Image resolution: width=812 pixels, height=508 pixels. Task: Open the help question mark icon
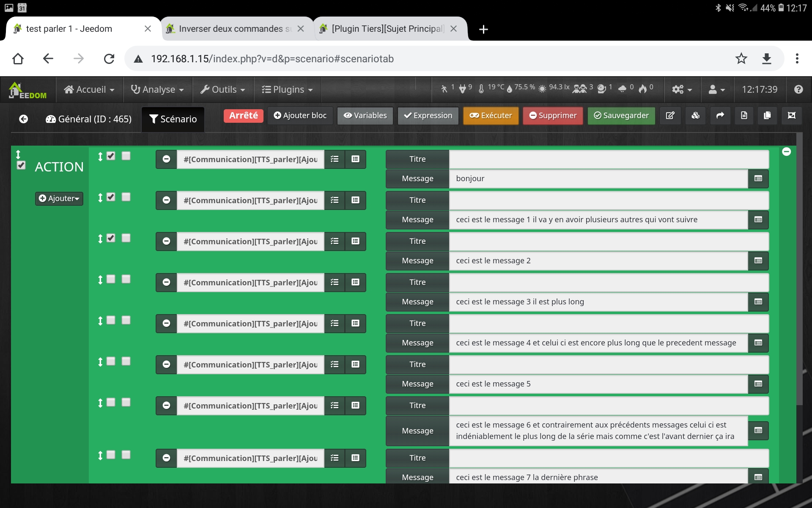(x=798, y=89)
